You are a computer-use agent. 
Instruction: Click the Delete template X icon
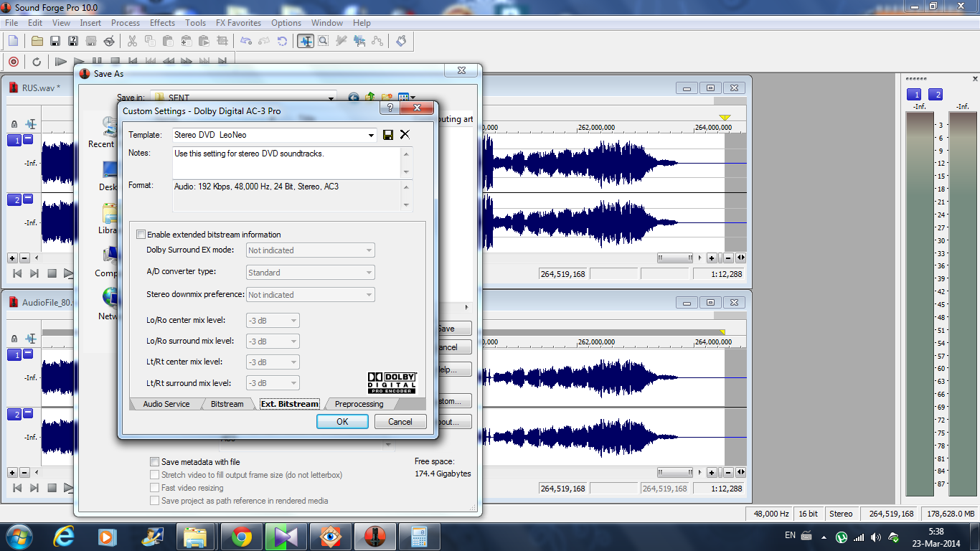click(x=405, y=135)
